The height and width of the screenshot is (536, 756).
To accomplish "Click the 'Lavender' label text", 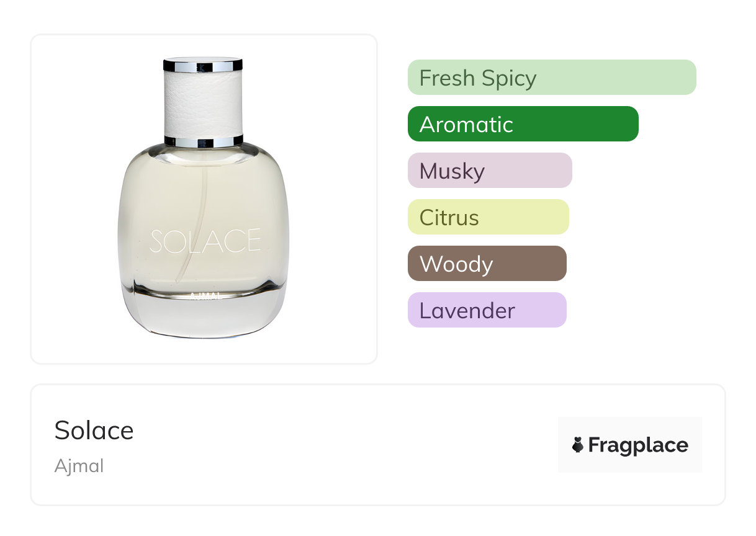I will [467, 311].
